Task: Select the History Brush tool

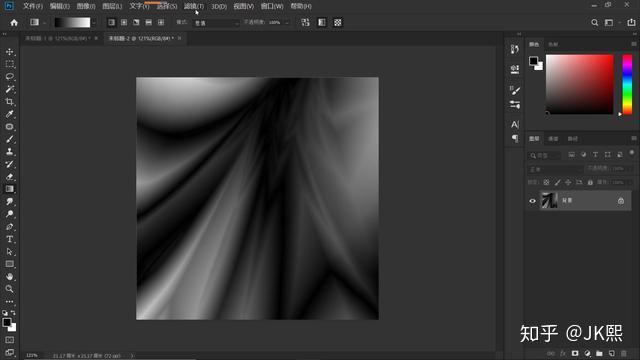Action: (x=9, y=164)
